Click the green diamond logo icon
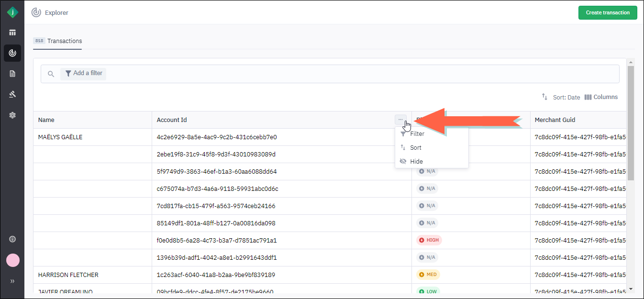644x299 pixels. pyautogui.click(x=12, y=12)
